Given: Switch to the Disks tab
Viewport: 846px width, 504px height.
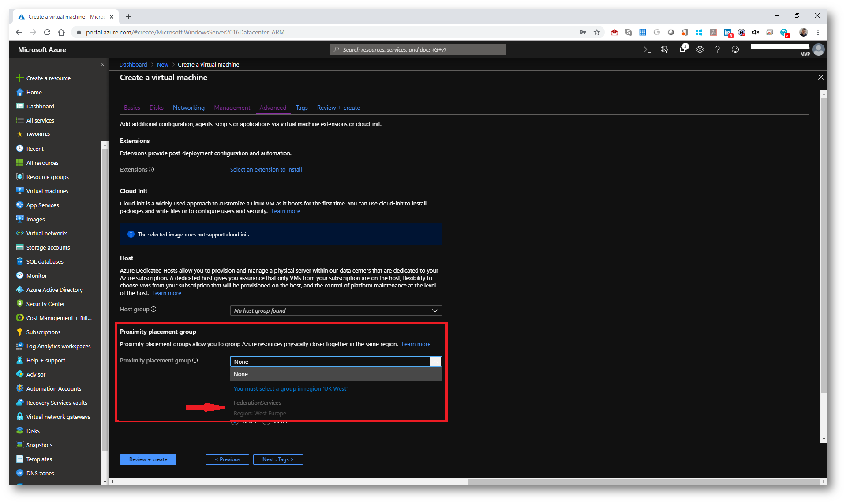Looking at the screenshot, I should (156, 108).
